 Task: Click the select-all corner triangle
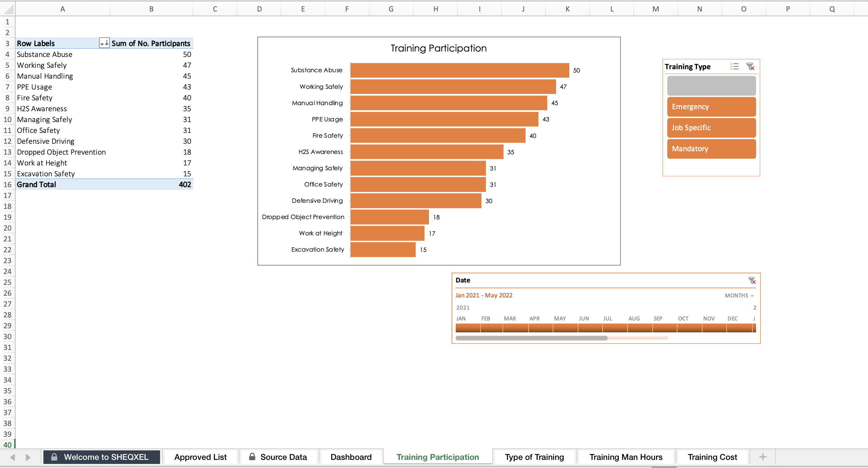7,9
